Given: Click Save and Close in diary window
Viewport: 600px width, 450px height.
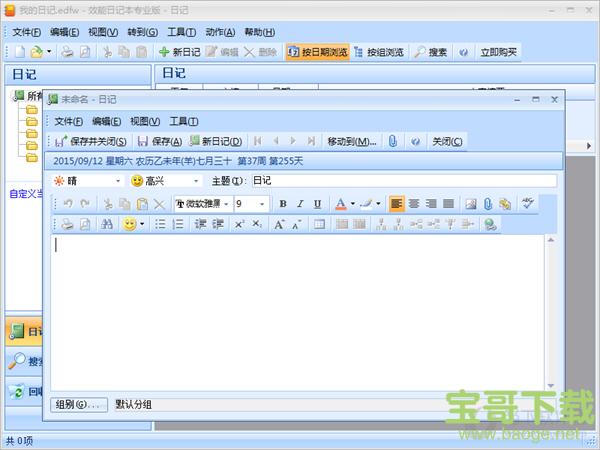Looking at the screenshot, I should click(91, 141).
